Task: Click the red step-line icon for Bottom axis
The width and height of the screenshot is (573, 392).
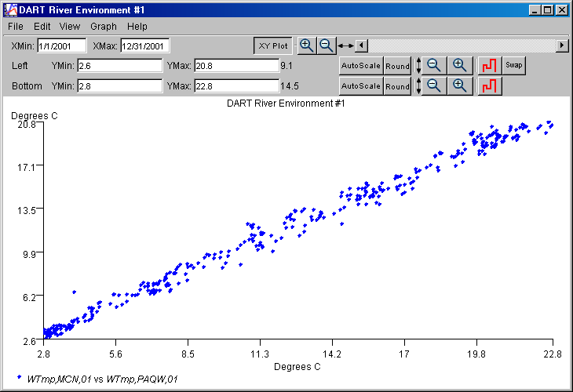Action: [x=490, y=85]
